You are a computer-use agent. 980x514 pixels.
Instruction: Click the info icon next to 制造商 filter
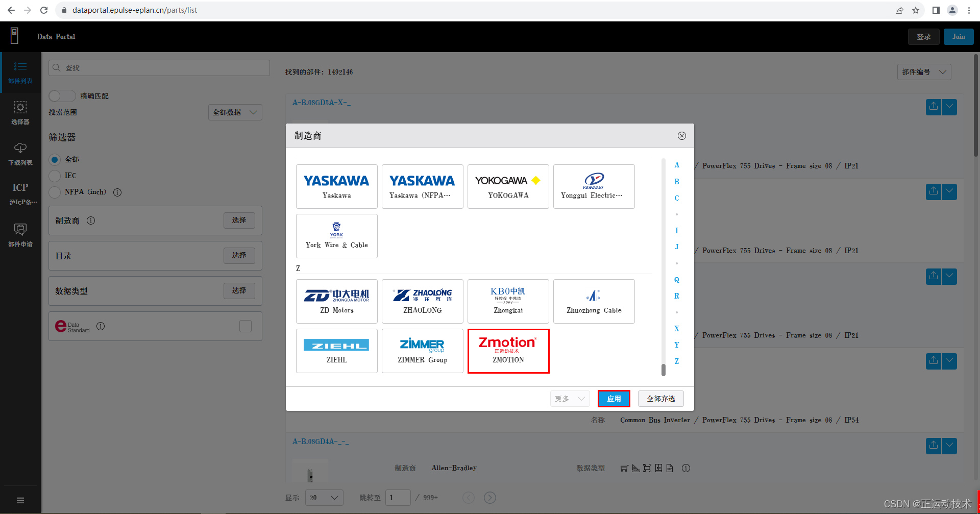pos(91,221)
